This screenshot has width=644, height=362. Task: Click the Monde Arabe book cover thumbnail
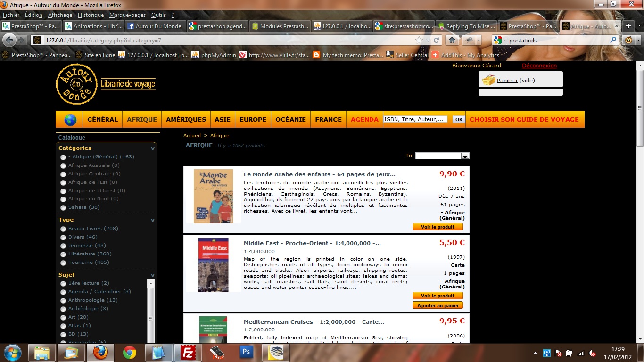point(213,196)
